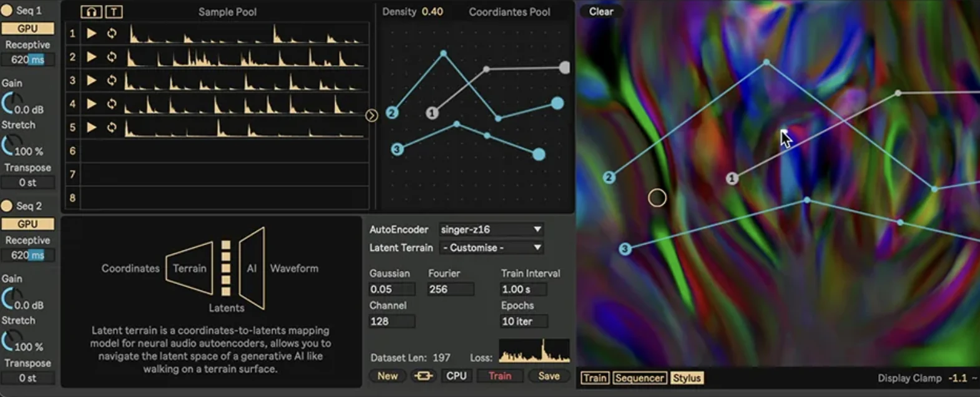Click the Fourier 256 field
980x397 pixels.
[x=451, y=289]
